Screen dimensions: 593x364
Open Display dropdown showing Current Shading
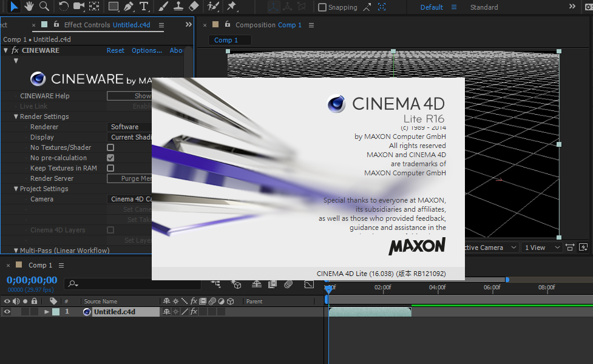point(129,137)
